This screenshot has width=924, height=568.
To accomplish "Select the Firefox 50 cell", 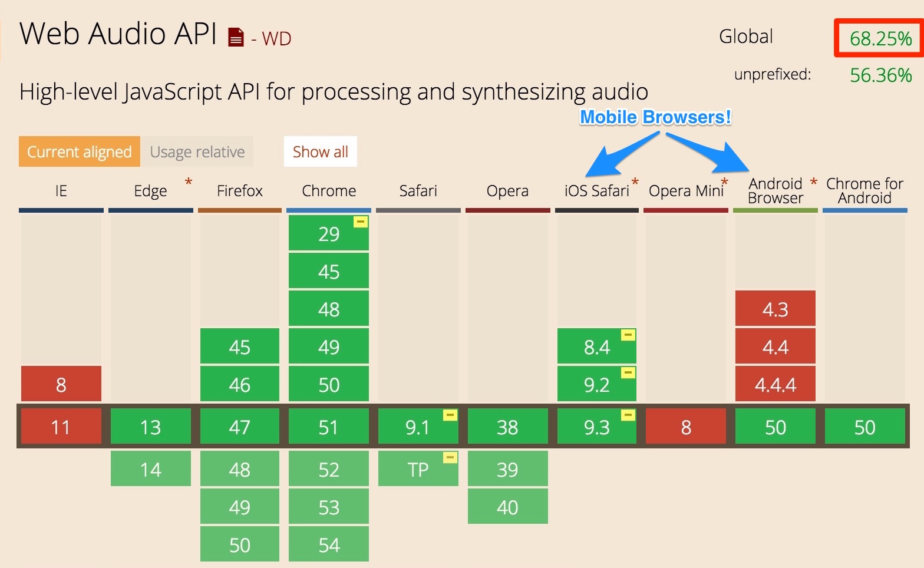I will (x=240, y=544).
